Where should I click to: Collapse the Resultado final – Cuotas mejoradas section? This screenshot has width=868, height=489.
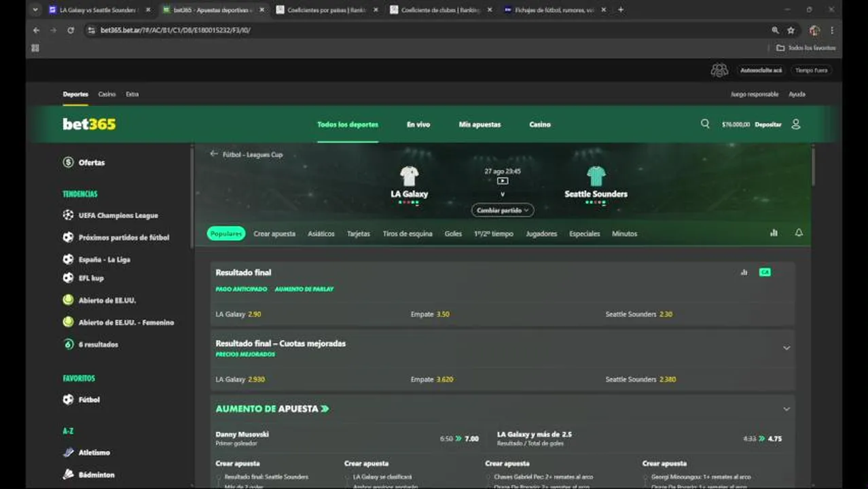786,348
